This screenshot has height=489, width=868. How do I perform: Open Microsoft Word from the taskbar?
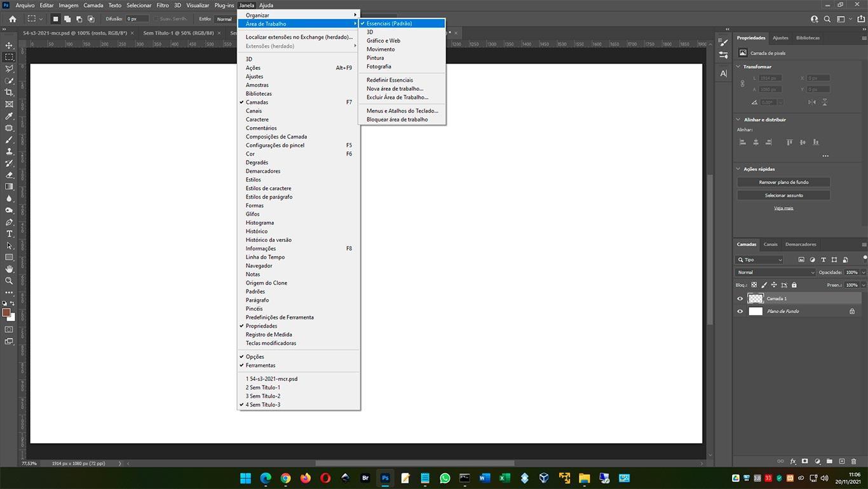[485, 478]
